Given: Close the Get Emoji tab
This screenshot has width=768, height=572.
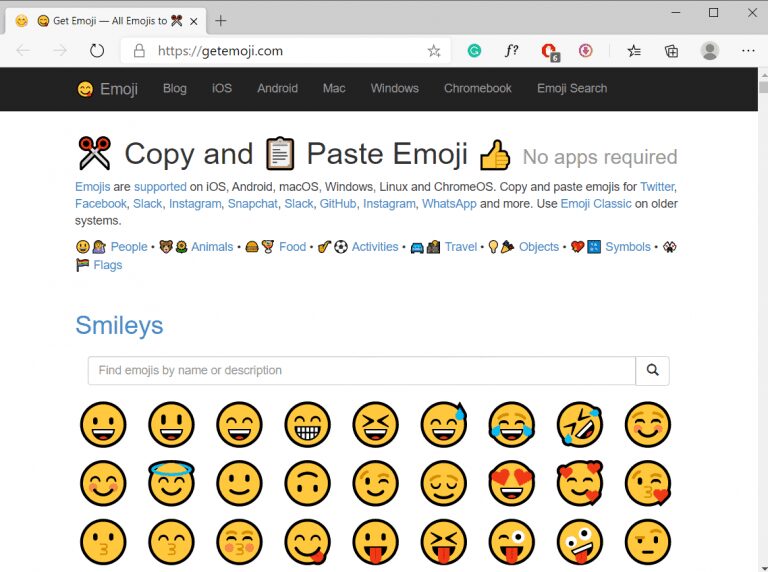Looking at the screenshot, I should click(x=193, y=21).
